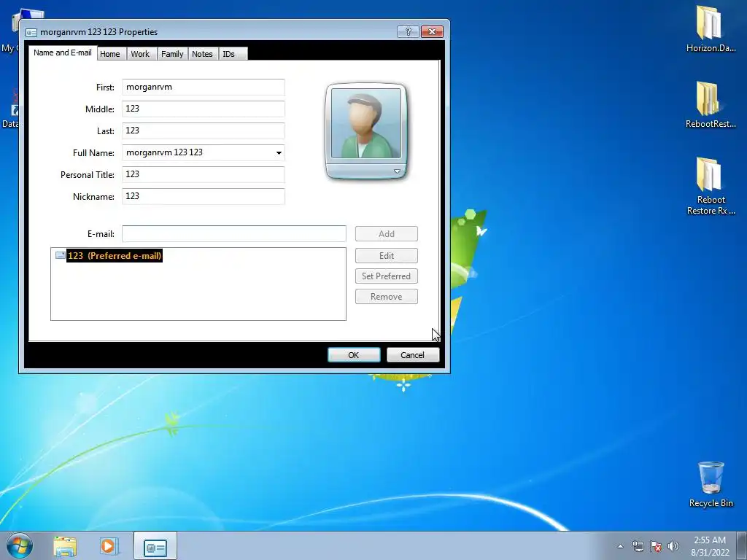Click the Cancel button
Viewport: 747px width, 560px height.
click(x=413, y=355)
